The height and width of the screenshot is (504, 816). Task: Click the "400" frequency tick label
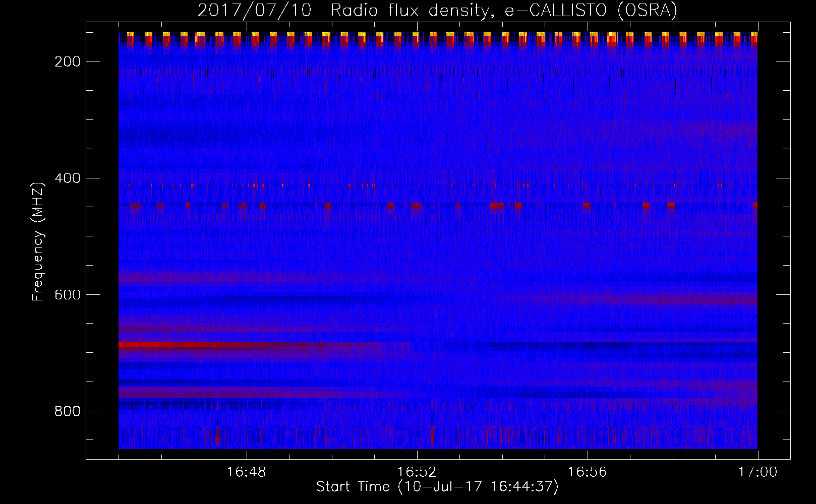pyautogui.click(x=68, y=178)
